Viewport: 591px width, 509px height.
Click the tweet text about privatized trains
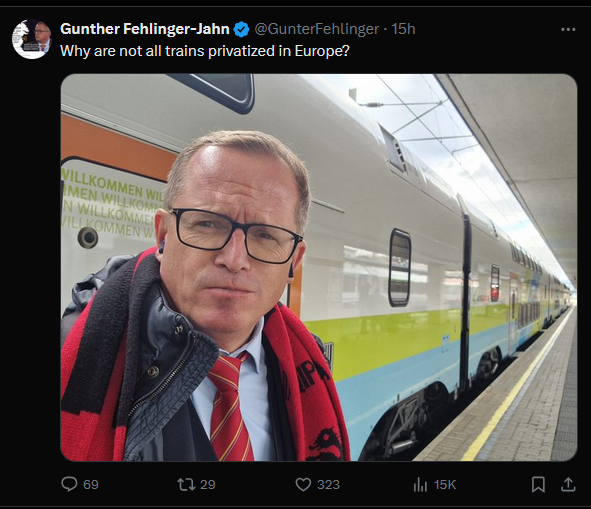[205, 51]
